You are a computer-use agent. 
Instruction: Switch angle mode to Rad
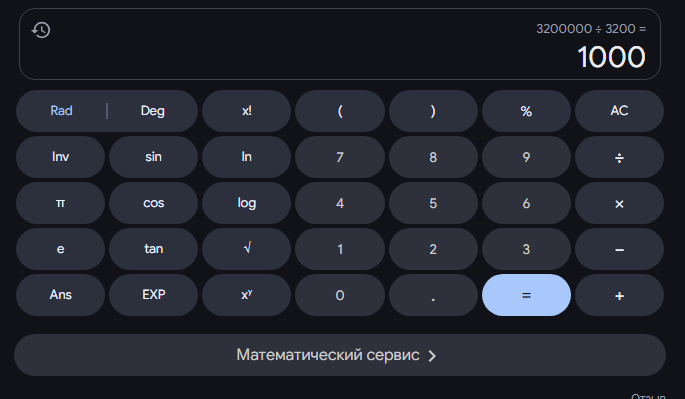pyautogui.click(x=61, y=111)
